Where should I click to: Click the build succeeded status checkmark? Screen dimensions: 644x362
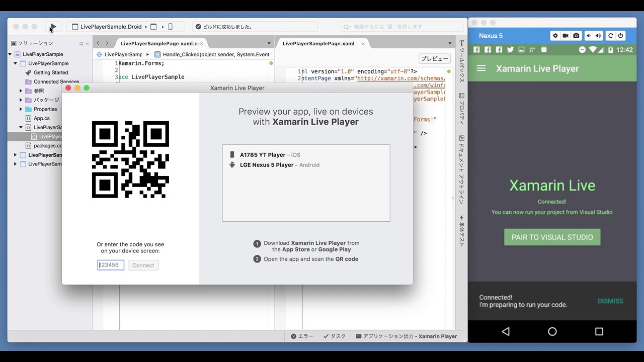tap(198, 27)
